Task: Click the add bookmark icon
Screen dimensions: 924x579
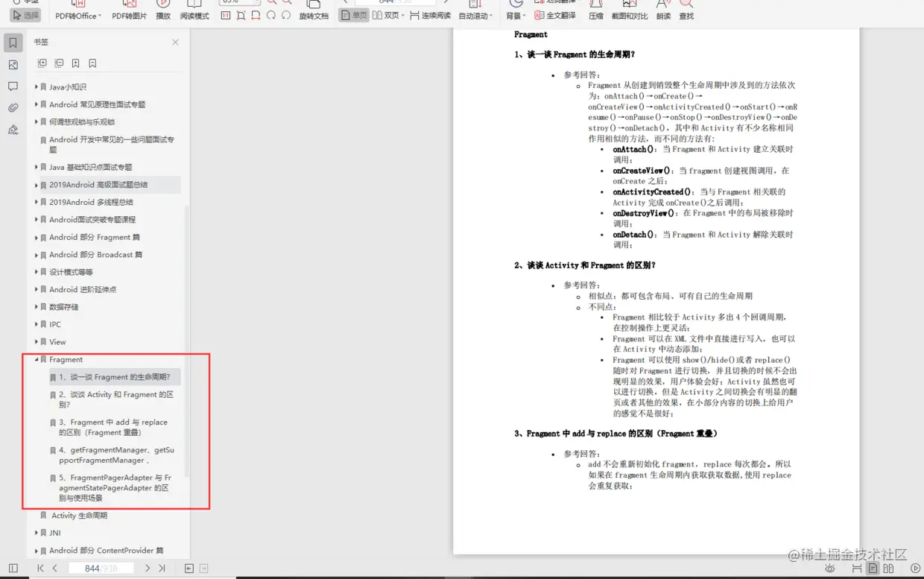Action: pos(76,63)
